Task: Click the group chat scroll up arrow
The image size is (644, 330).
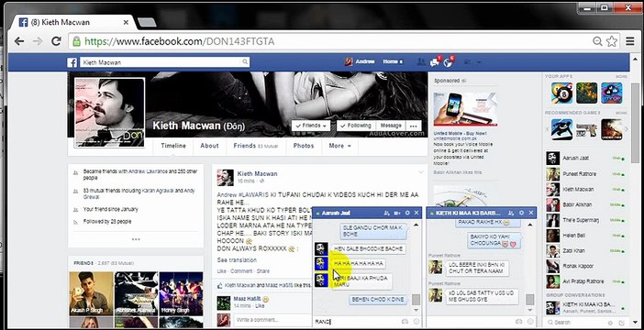Action: [x=530, y=225]
